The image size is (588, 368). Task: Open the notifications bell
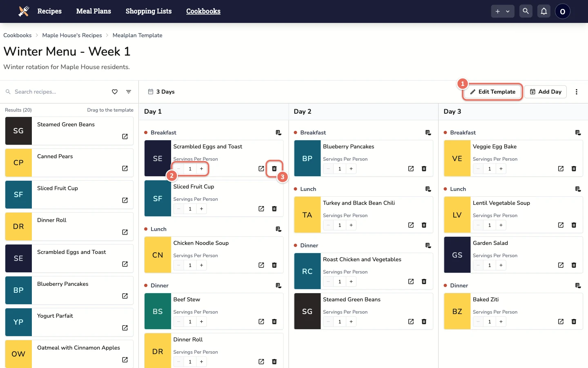click(x=544, y=11)
